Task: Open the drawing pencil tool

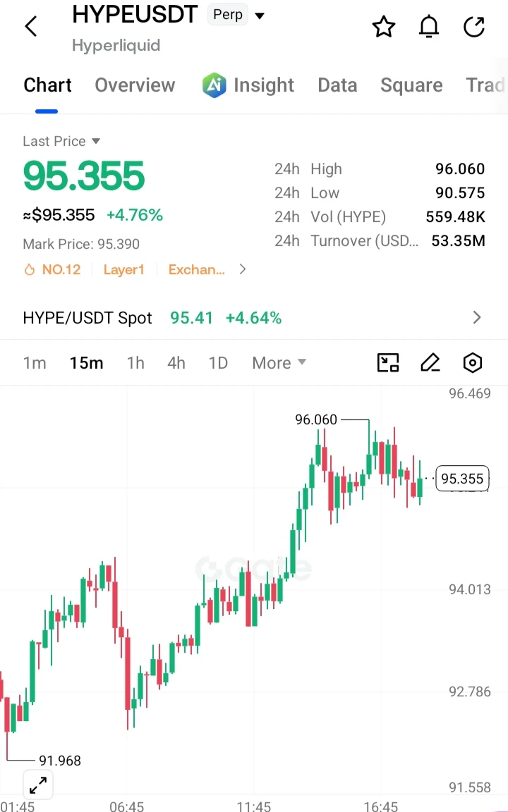Action: 430,362
